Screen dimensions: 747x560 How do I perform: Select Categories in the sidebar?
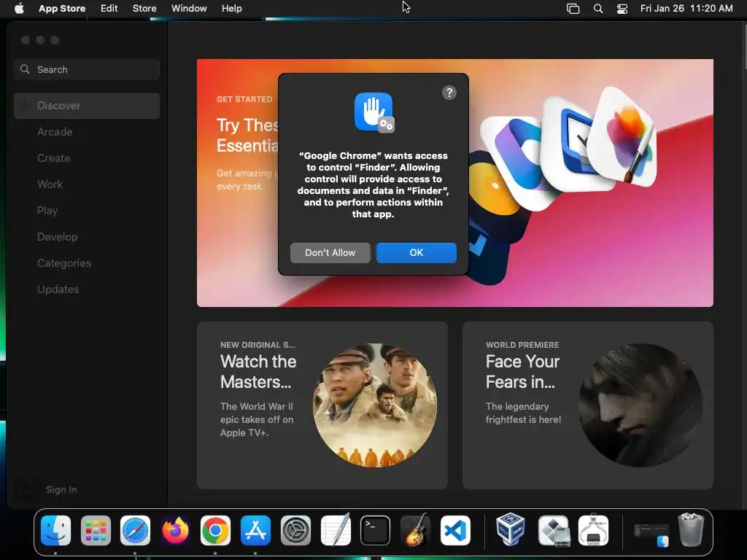point(87,262)
